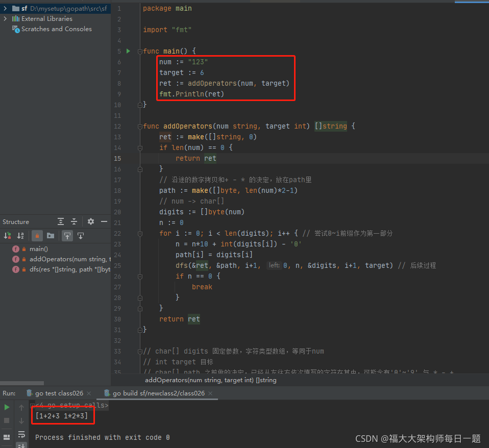
Task: Click 'package main' on line 1
Action: pyautogui.click(x=167, y=8)
